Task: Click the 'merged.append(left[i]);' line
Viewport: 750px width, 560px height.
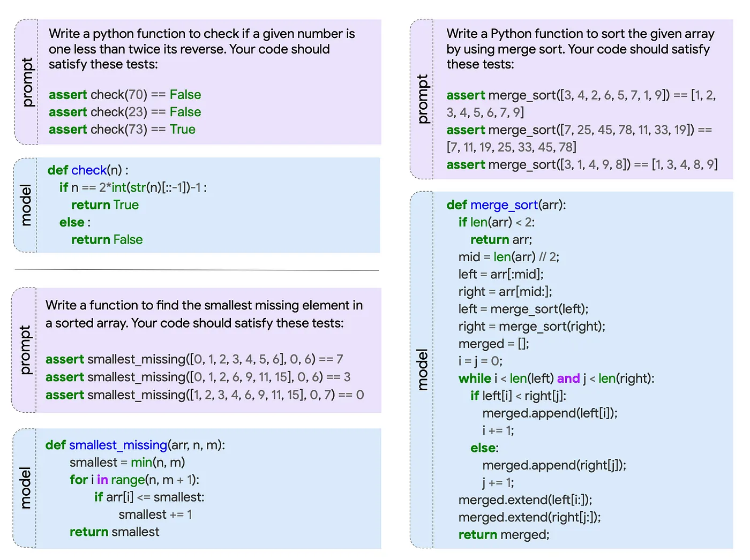Action: click(550, 413)
